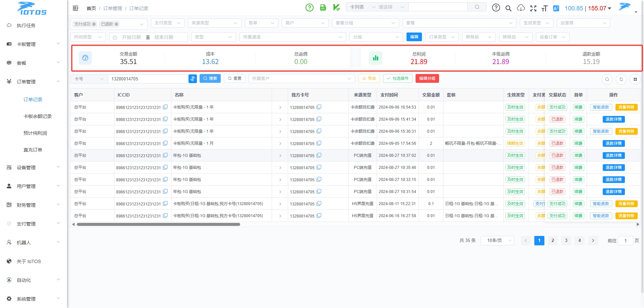Viewport: 644px width, 308px height.
Task: Copy card number in the 2024-09-06 16:54:53 row
Action: pos(319,107)
